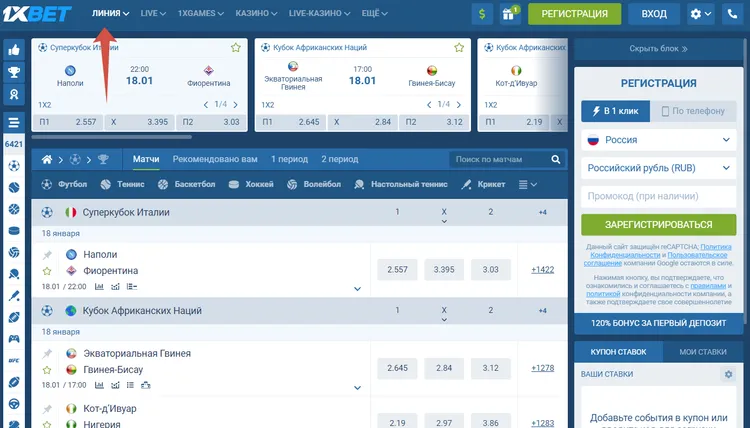The height and width of the screenshot is (428, 750).
Task: Switch to the 1 период tab
Action: tap(289, 159)
